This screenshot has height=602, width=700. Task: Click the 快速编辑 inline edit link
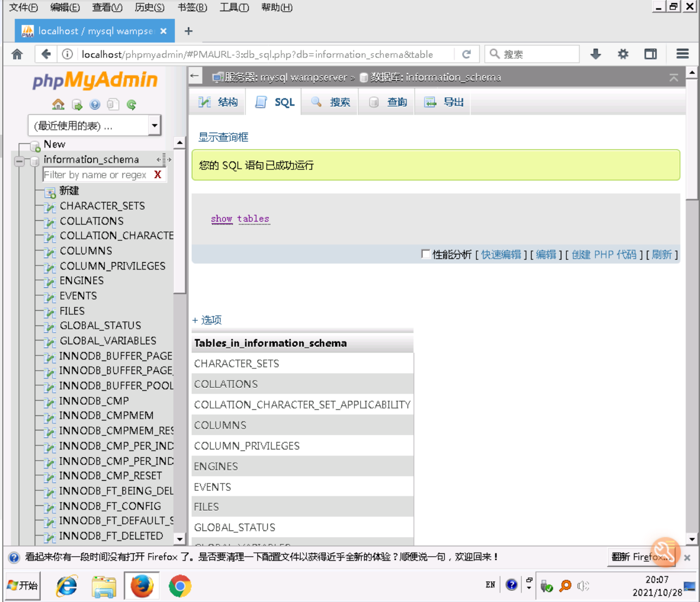tap(501, 255)
